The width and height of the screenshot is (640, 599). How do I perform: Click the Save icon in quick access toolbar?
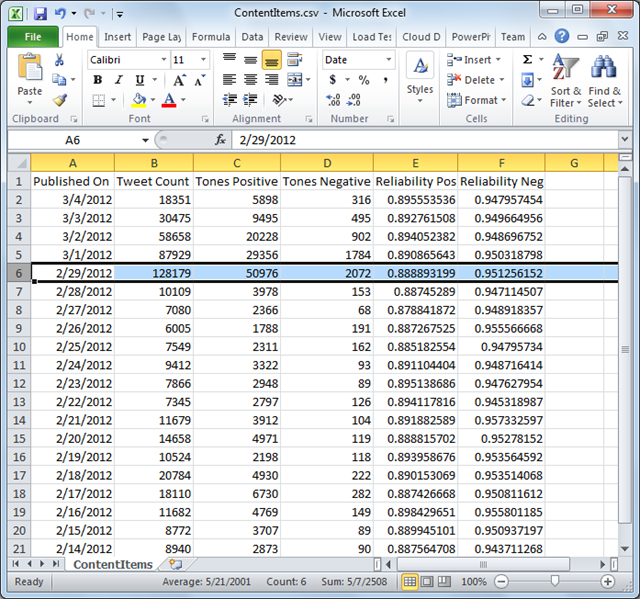(40, 14)
